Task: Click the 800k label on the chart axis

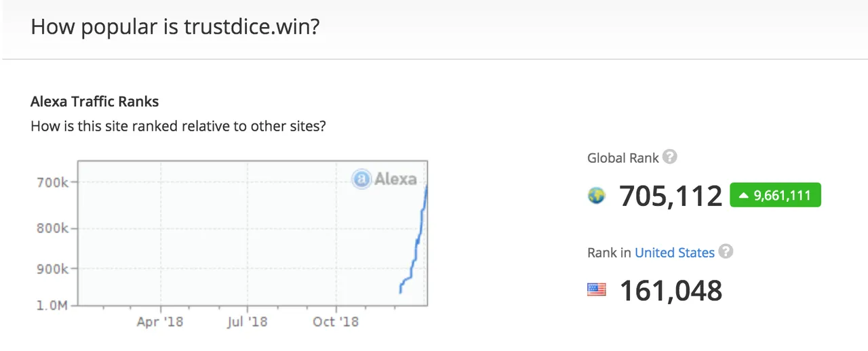Action: click(52, 228)
